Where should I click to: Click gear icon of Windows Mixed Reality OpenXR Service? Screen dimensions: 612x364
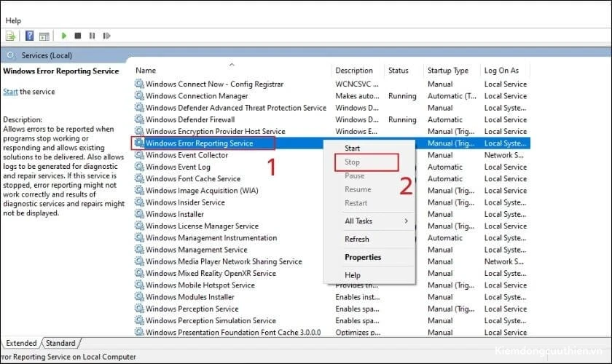139,273
